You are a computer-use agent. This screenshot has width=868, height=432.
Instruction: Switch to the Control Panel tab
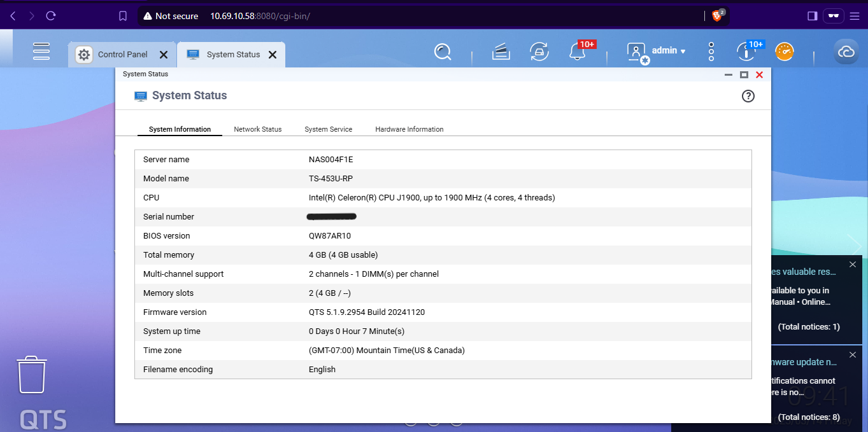point(123,55)
